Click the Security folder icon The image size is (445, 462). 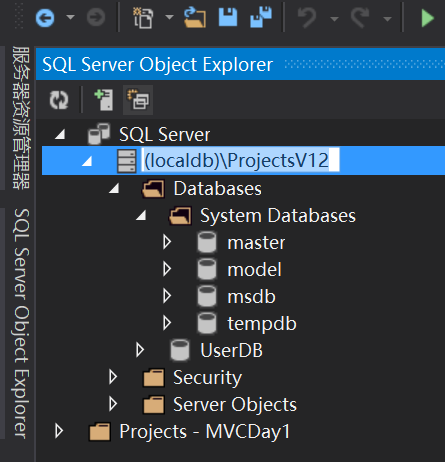coord(153,378)
